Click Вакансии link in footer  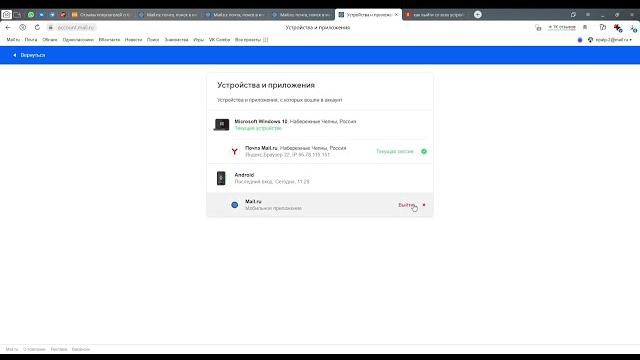click(x=81, y=349)
